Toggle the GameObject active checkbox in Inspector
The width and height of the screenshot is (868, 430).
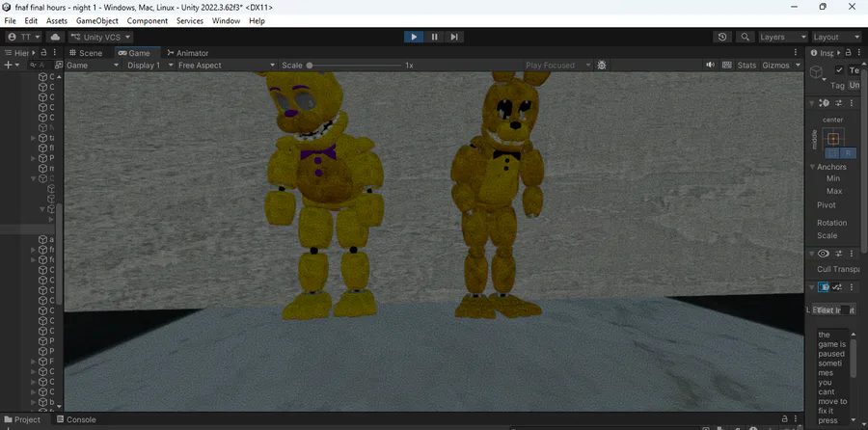839,70
